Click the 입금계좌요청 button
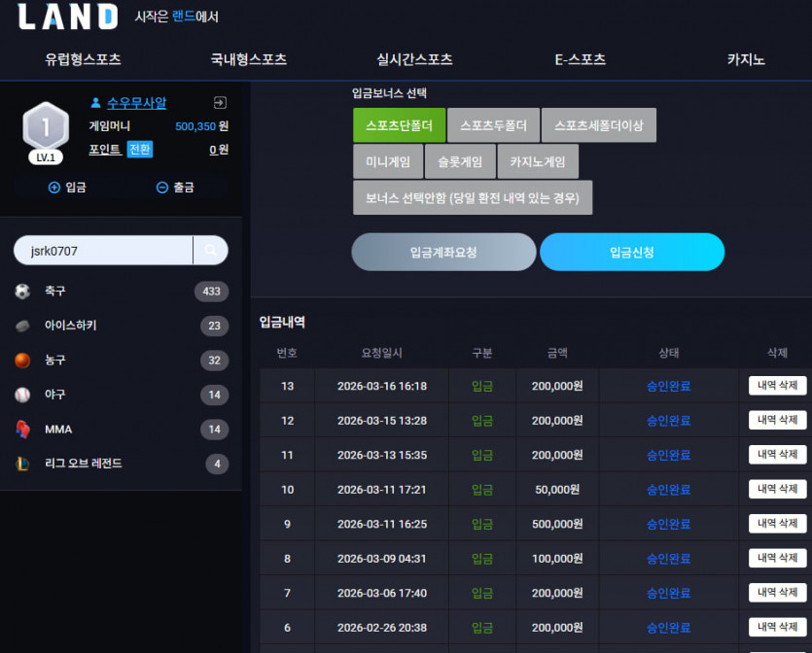Image resolution: width=812 pixels, height=653 pixels. [x=443, y=252]
